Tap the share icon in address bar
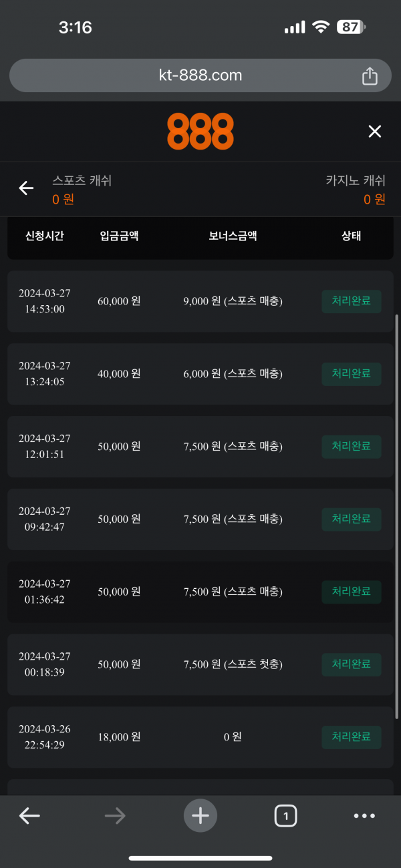The height and width of the screenshot is (868, 401). pyautogui.click(x=370, y=76)
